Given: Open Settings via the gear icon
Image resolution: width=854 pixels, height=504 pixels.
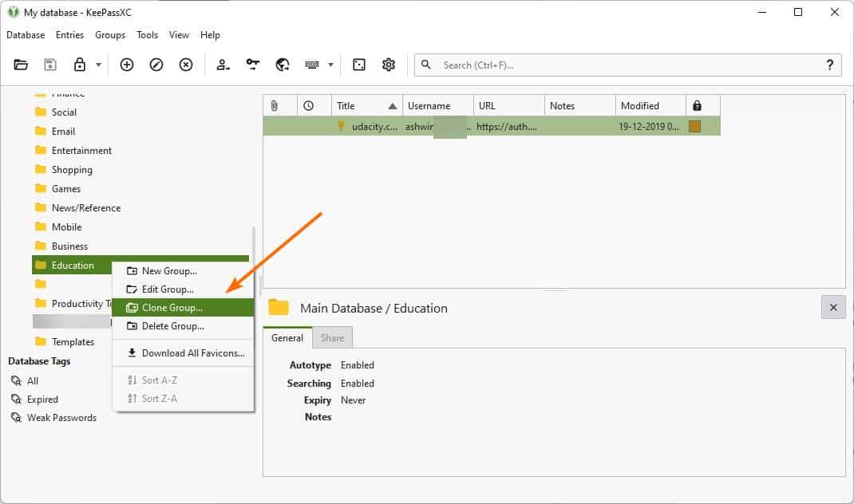Looking at the screenshot, I should point(389,65).
